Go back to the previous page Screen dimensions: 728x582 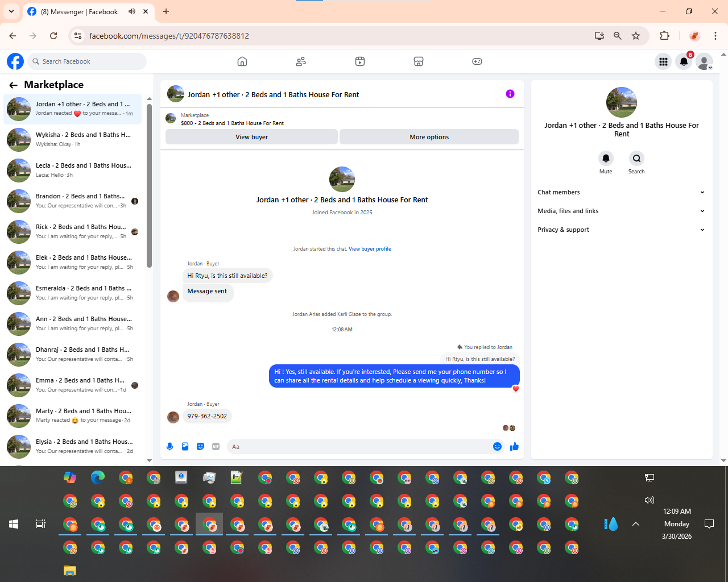click(x=13, y=36)
